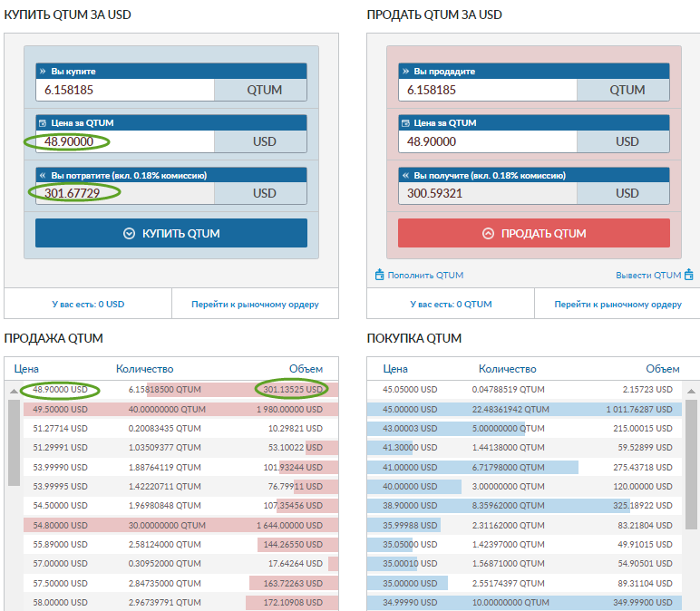Select the 49.50000 USD sell order row

(171, 409)
